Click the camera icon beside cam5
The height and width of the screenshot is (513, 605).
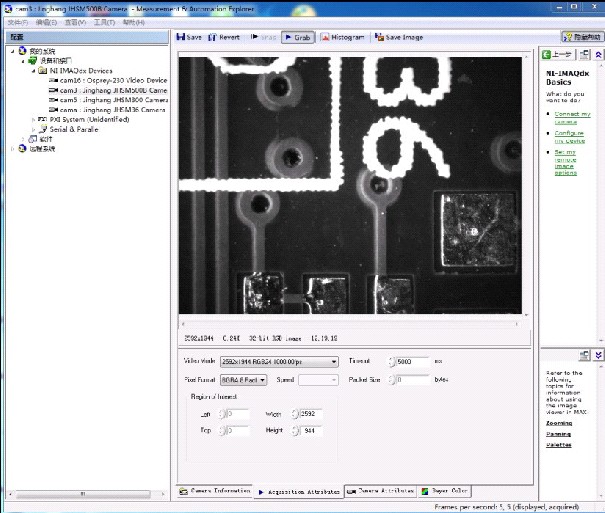53,100
